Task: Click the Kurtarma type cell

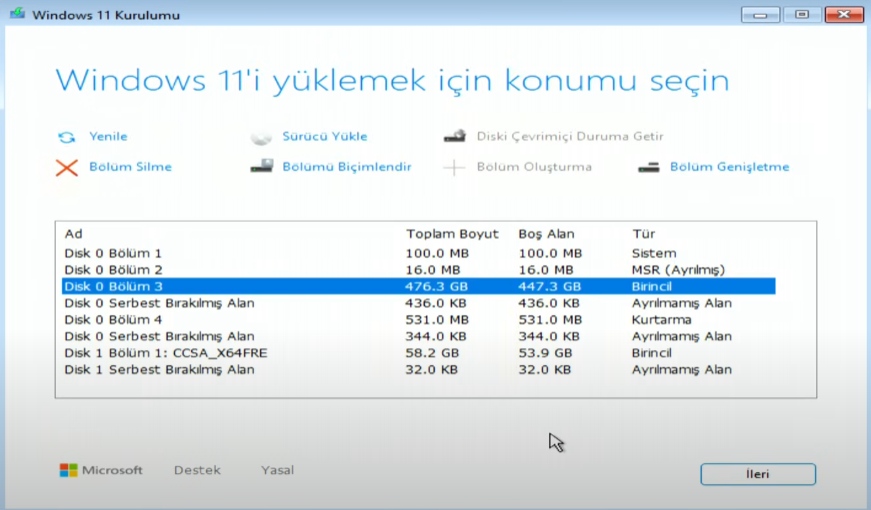Action: tap(662, 320)
